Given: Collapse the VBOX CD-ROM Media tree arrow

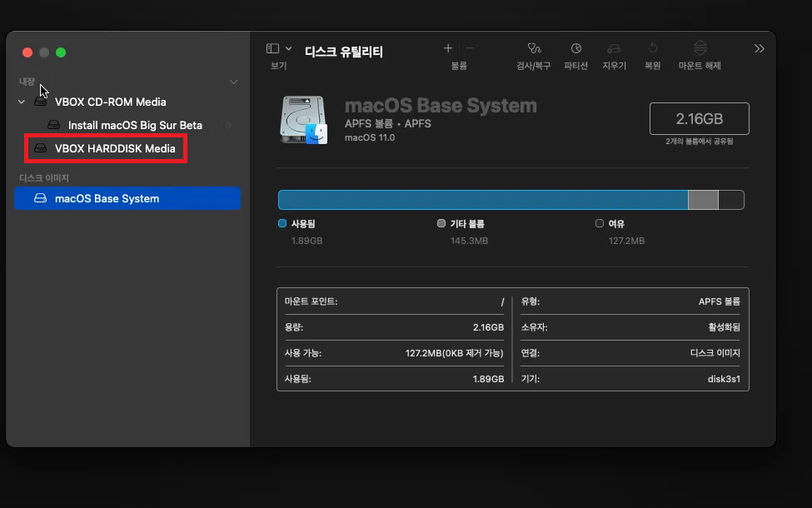Looking at the screenshot, I should [21, 102].
